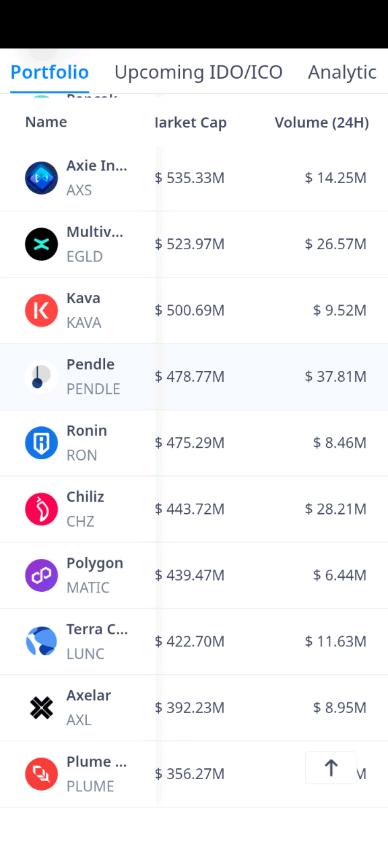Switch to the Upcoming IDO/ICO tab
Screen dimensions: 388x868
(198, 72)
